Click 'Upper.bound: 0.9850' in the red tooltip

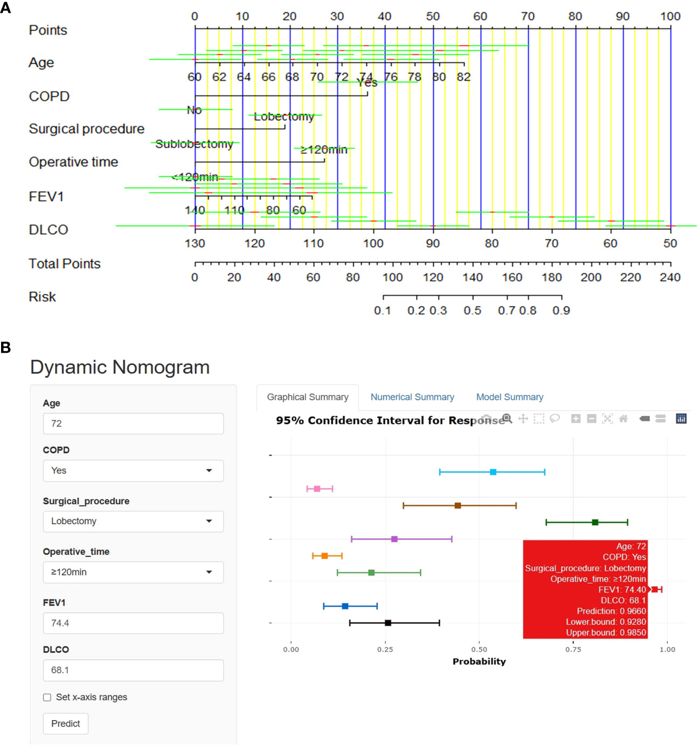(x=606, y=633)
